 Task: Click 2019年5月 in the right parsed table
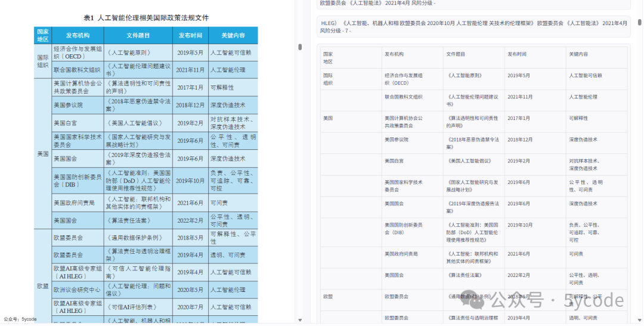pos(518,75)
